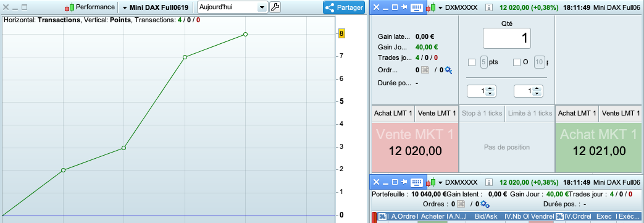Click Vente LMT 1 button above Vente MKT panel

(x=437, y=113)
